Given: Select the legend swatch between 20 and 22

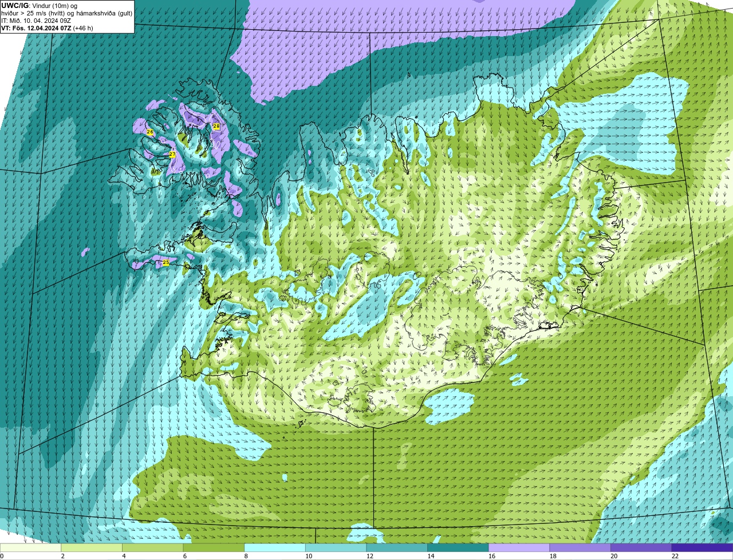Looking at the screenshot, I should click(x=641, y=547).
